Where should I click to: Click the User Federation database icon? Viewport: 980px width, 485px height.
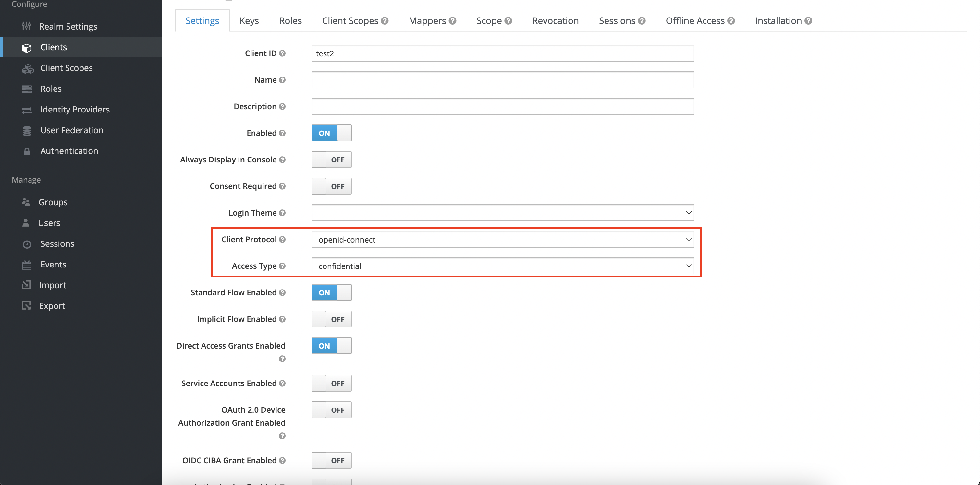click(x=26, y=130)
